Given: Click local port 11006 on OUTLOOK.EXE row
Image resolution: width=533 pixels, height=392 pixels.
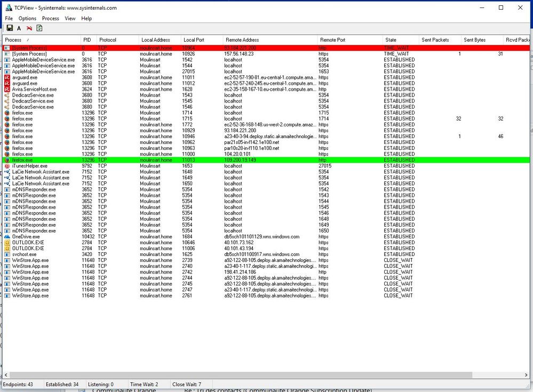Looking at the screenshot, I should point(188,249).
